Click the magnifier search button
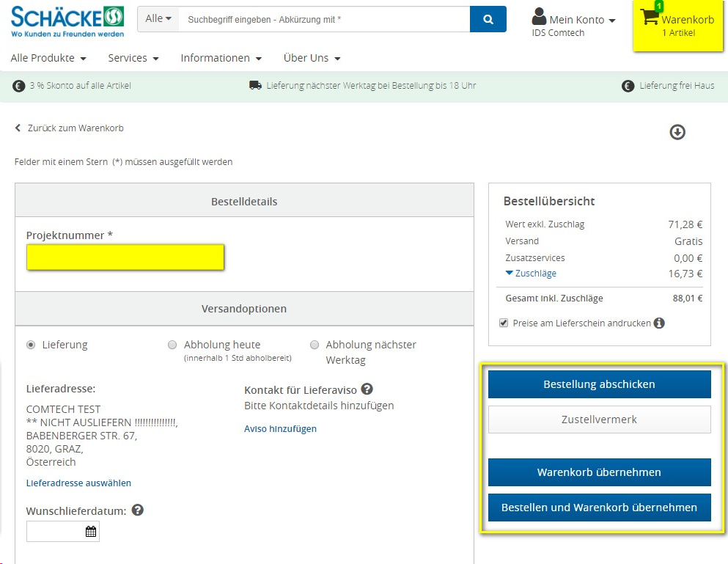728x564 pixels. click(488, 19)
